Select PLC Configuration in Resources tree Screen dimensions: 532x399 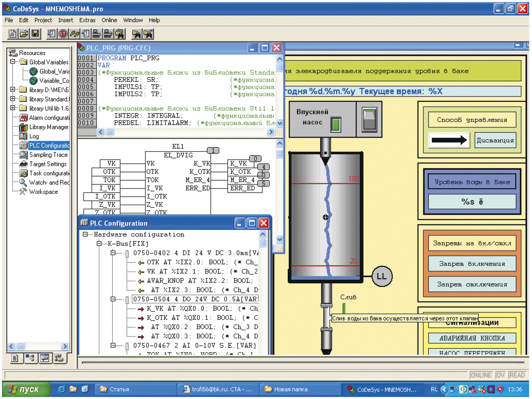click(x=44, y=146)
